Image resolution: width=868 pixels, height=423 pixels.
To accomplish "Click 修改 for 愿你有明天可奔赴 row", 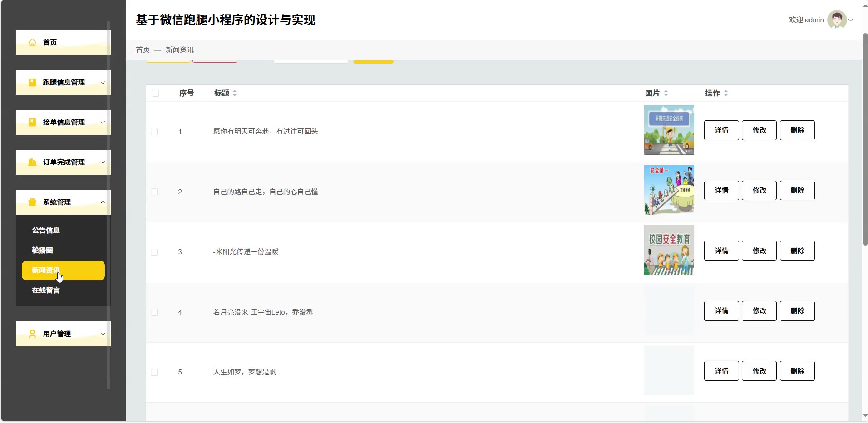I will pos(759,130).
